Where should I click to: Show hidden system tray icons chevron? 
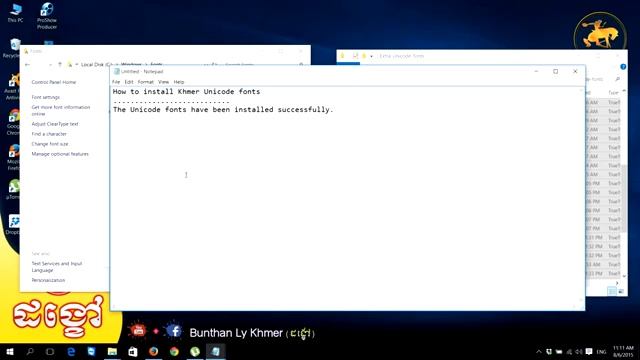coord(539,351)
